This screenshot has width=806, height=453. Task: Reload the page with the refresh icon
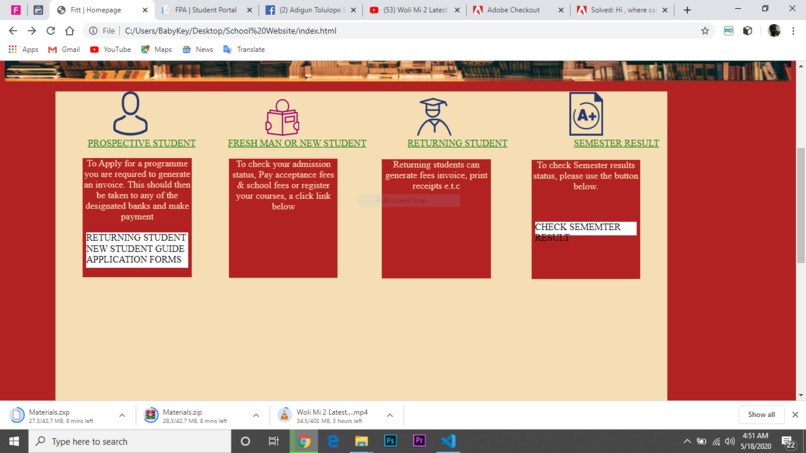point(50,31)
